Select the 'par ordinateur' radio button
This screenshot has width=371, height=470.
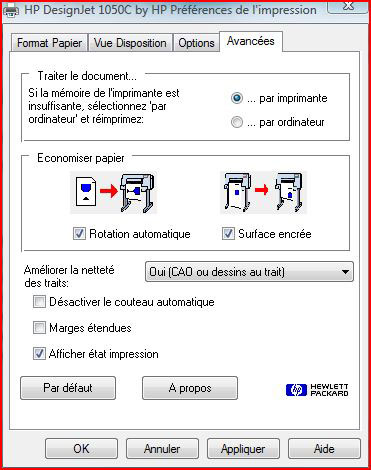click(237, 122)
